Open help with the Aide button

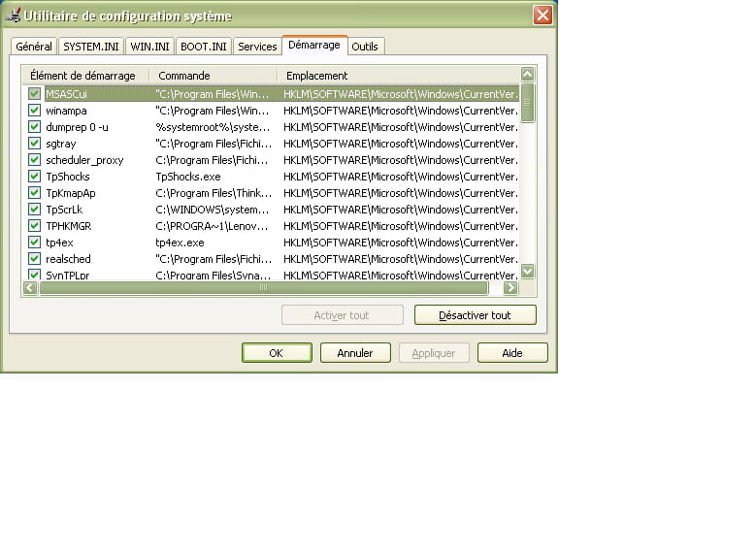[x=512, y=353]
